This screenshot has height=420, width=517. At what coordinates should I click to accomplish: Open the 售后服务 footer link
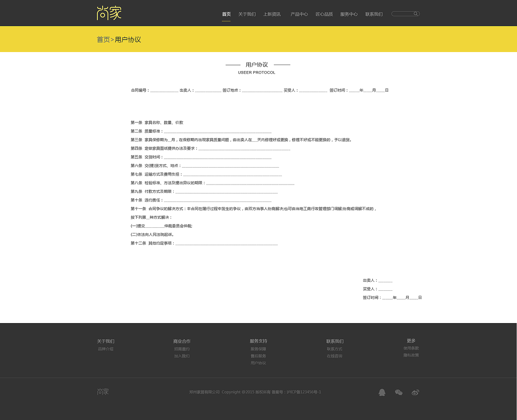(258, 356)
